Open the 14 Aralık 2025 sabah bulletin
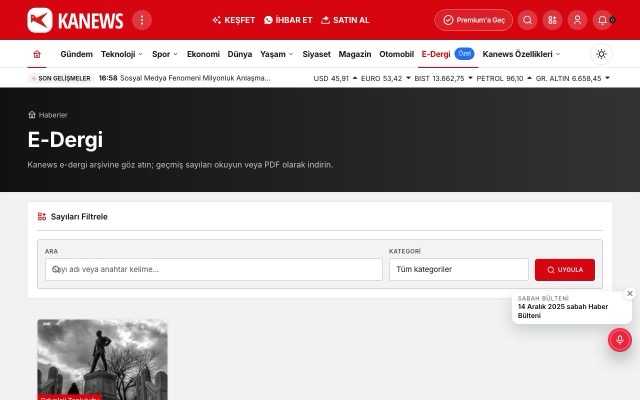 (562, 311)
